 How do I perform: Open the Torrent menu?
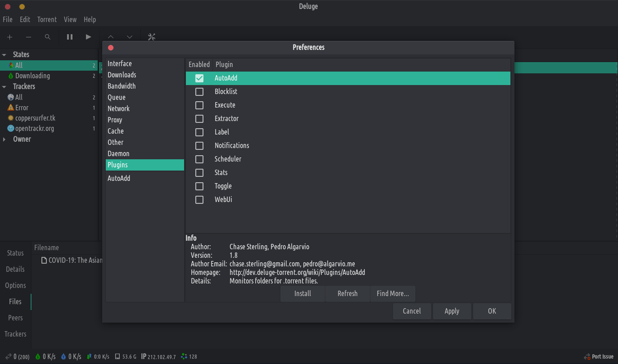(47, 19)
